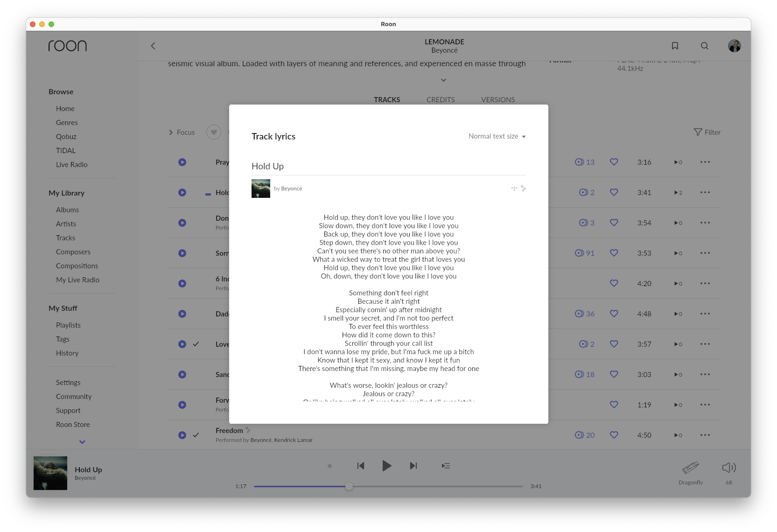Favorite the 1:19 track heart
The image size is (777, 532).
tap(614, 405)
